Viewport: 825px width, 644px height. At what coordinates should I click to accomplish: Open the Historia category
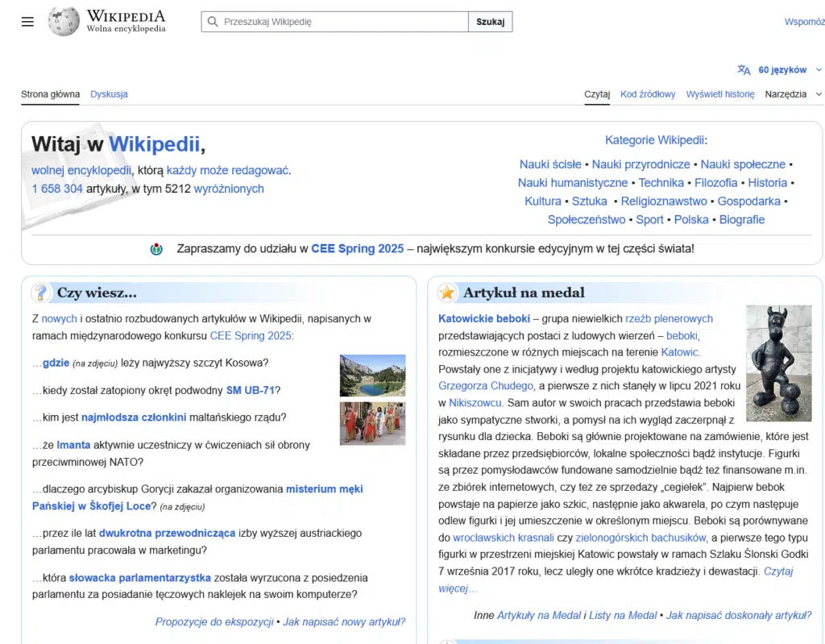pos(767,183)
